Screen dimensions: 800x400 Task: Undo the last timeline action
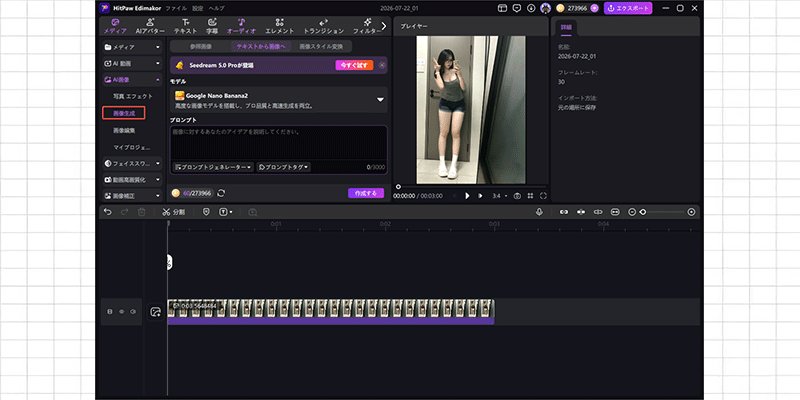107,212
